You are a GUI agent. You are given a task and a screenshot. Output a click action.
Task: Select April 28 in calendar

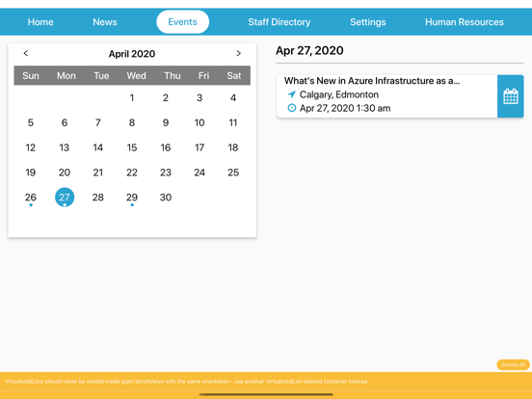click(x=98, y=198)
